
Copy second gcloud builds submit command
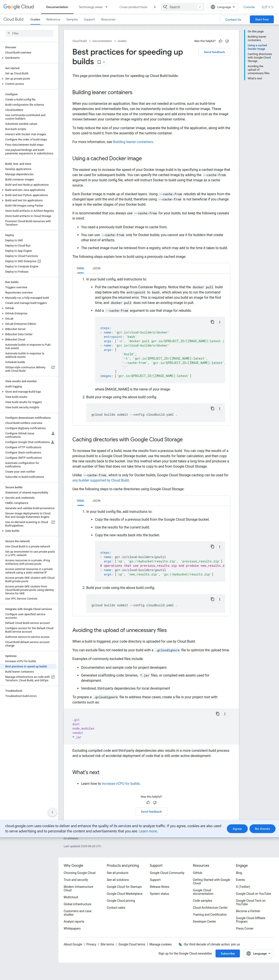213,599
